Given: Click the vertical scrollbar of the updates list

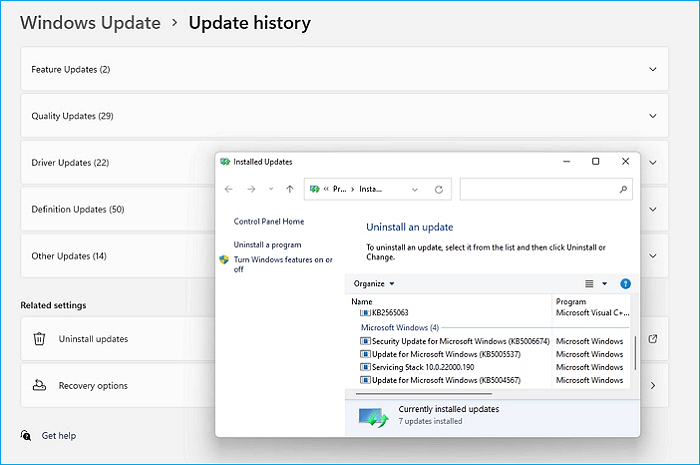Looking at the screenshot, I should click(x=634, y=350).
